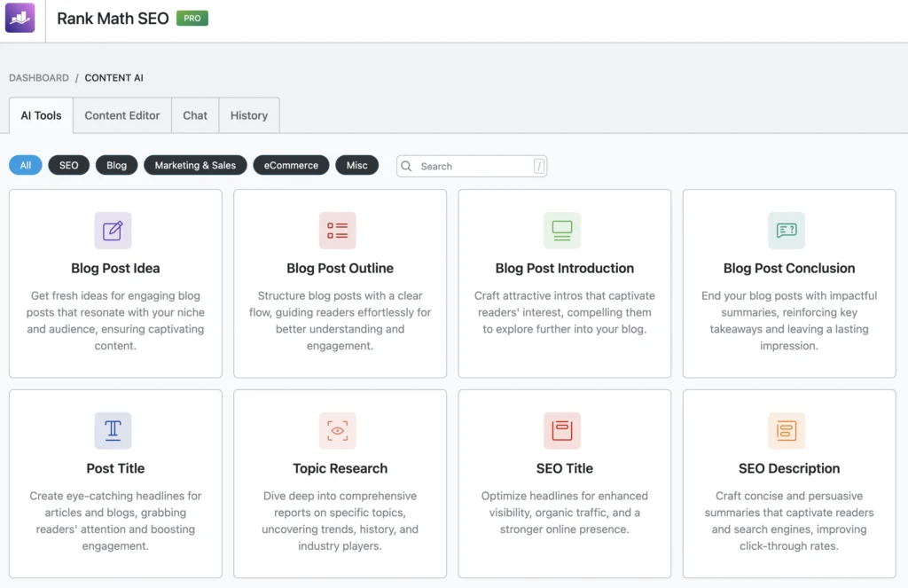Select the SEO Title red icon
The height and width of the screenshot is (588, 908).
pos(562,430)
